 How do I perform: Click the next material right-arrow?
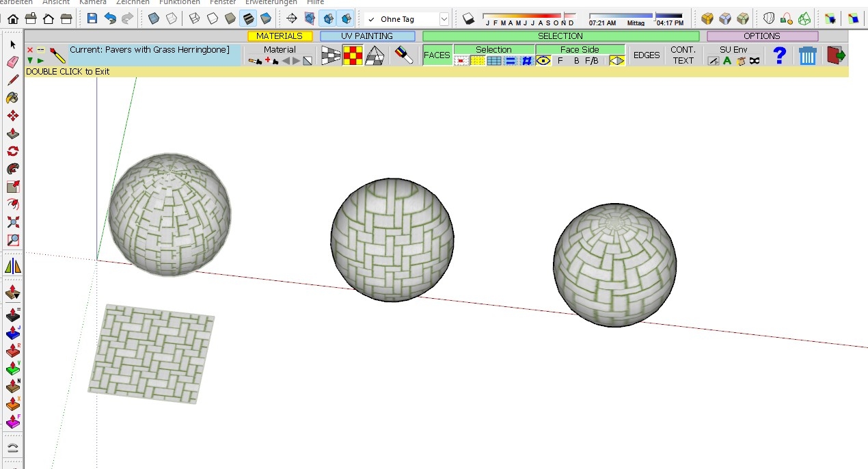(x=297, y=61)
